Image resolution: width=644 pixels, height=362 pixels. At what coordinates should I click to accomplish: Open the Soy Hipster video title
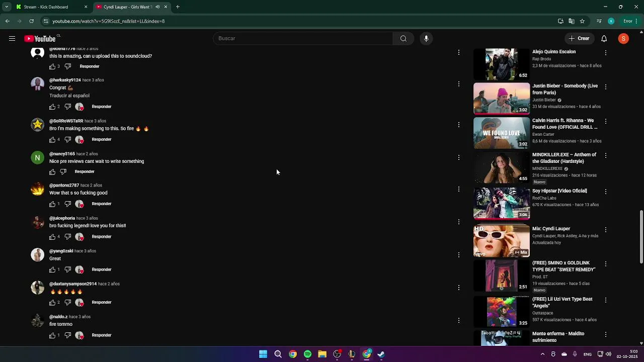coord(559,191)
